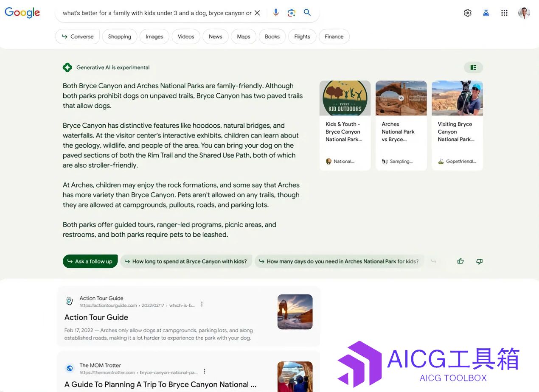Give thumbs up to the AI answer
This screenshot has height=392, width=539.
click(x=460, y=261)
